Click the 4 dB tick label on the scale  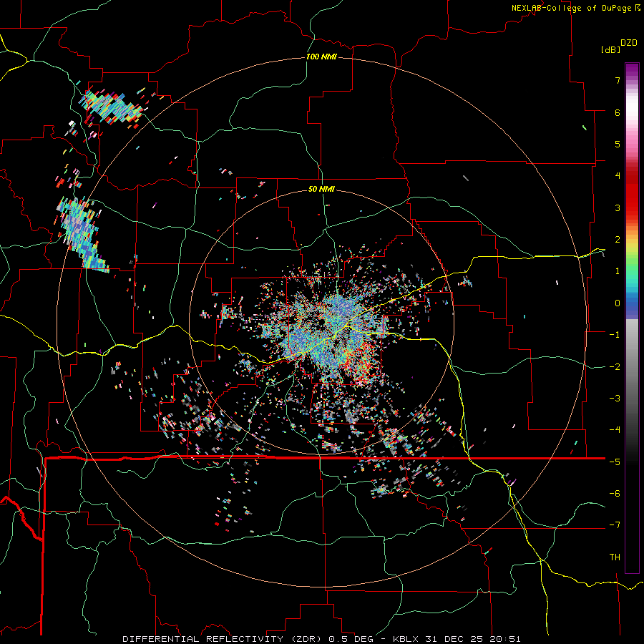(618, 176)
